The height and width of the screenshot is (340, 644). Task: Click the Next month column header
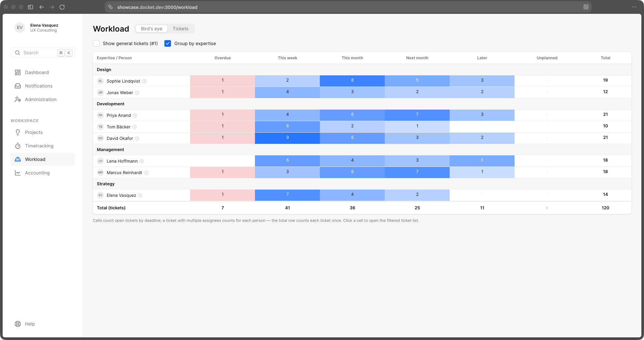(417, 58)
